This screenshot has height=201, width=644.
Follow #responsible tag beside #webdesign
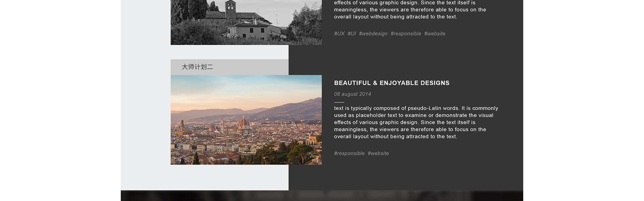[x=406, y=33]
